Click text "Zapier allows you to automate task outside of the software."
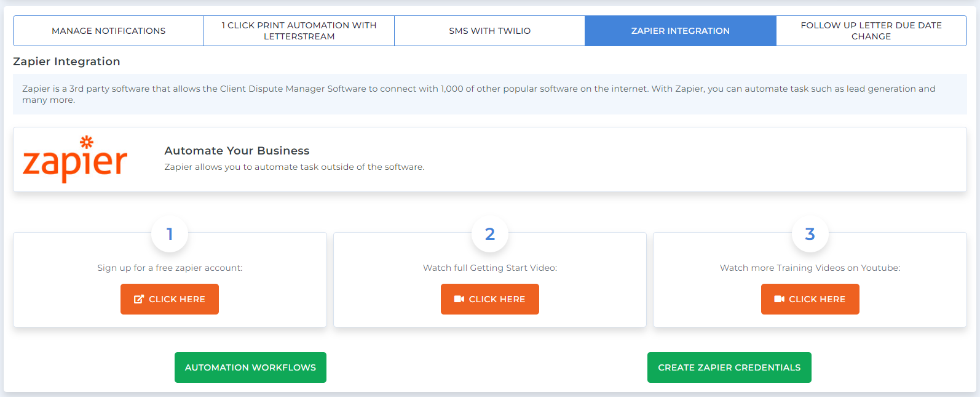The width and height of the screenshot is (980, 397). click(x=294, y=167)
